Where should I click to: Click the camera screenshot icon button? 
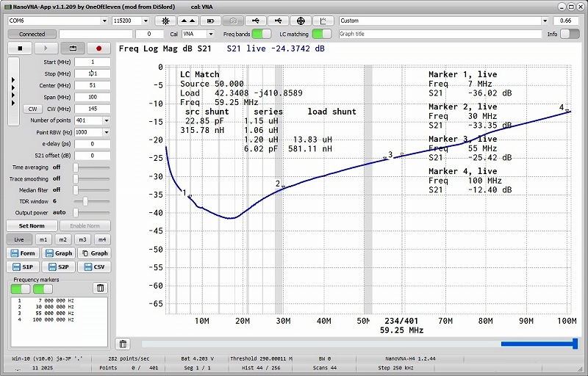234,21
